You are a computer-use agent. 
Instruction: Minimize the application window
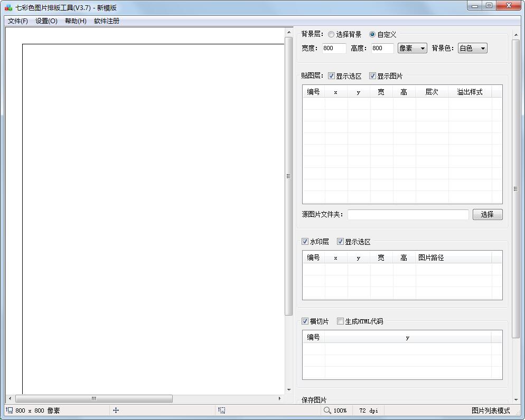pos(475,6)
